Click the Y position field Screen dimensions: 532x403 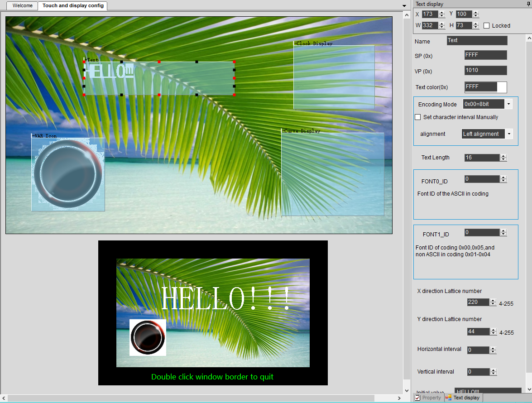464,14
